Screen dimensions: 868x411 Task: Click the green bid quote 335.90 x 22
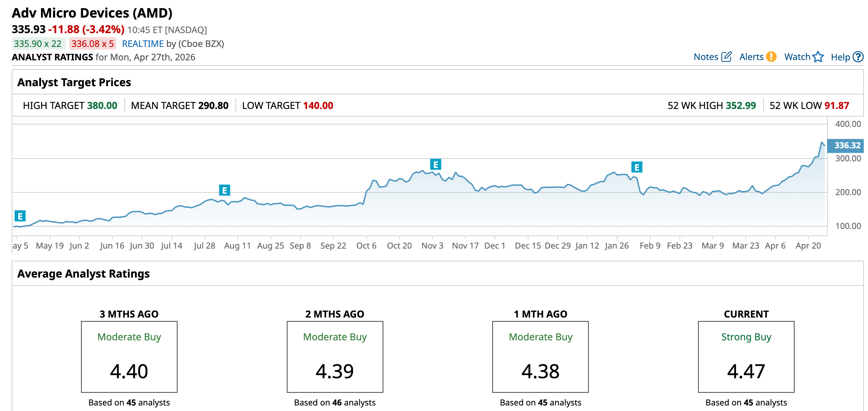(38, 44)
